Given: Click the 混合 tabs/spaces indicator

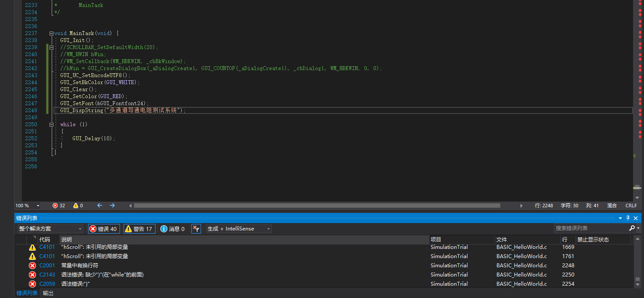Looking at the screenshot, I should (612, 206).
